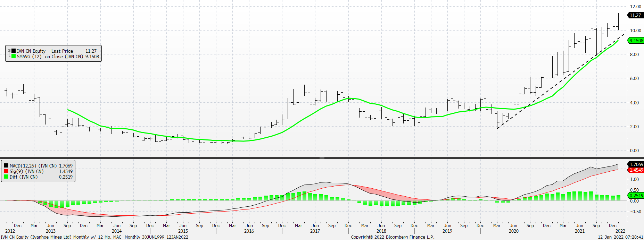
Task: Click the legend value 9.1508
Action: 92,57
